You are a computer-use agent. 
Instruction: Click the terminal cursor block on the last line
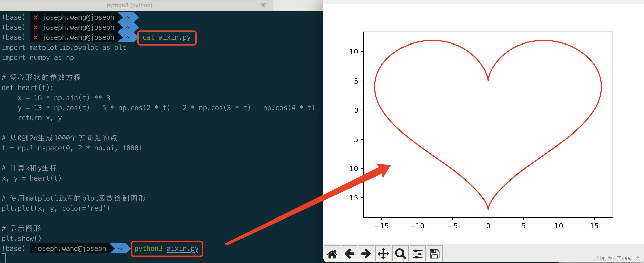[4, 258]
